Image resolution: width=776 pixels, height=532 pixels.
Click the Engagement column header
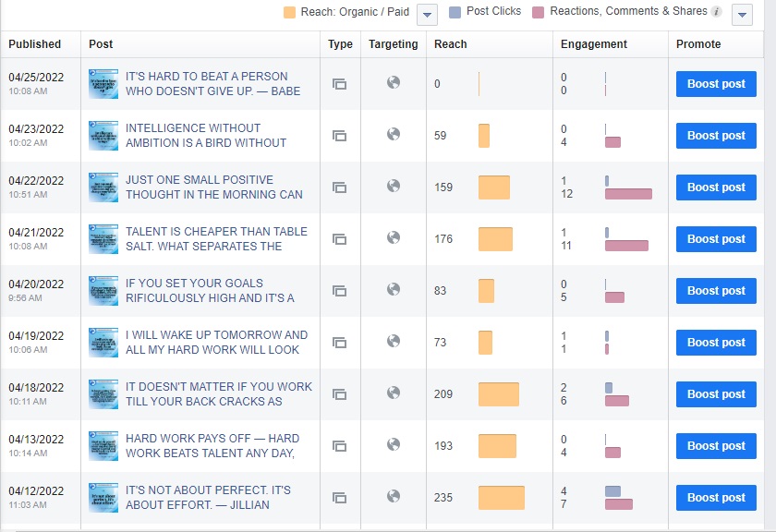[594, 44]
